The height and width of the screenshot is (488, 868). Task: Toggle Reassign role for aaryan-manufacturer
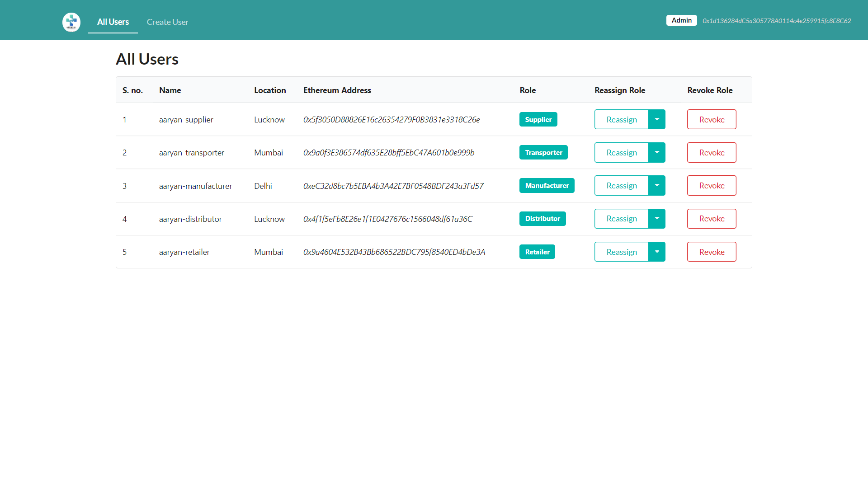tap(658, 185)
